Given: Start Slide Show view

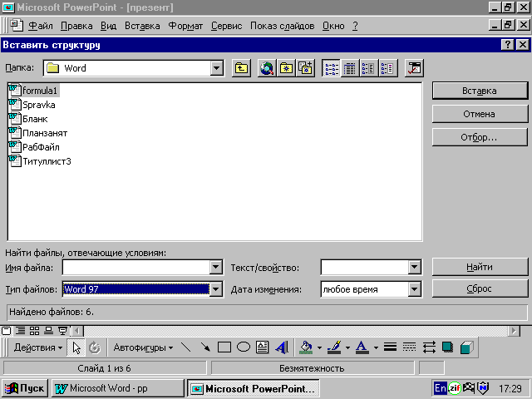Looking at the screenshot, I should [x=63, y=330].
